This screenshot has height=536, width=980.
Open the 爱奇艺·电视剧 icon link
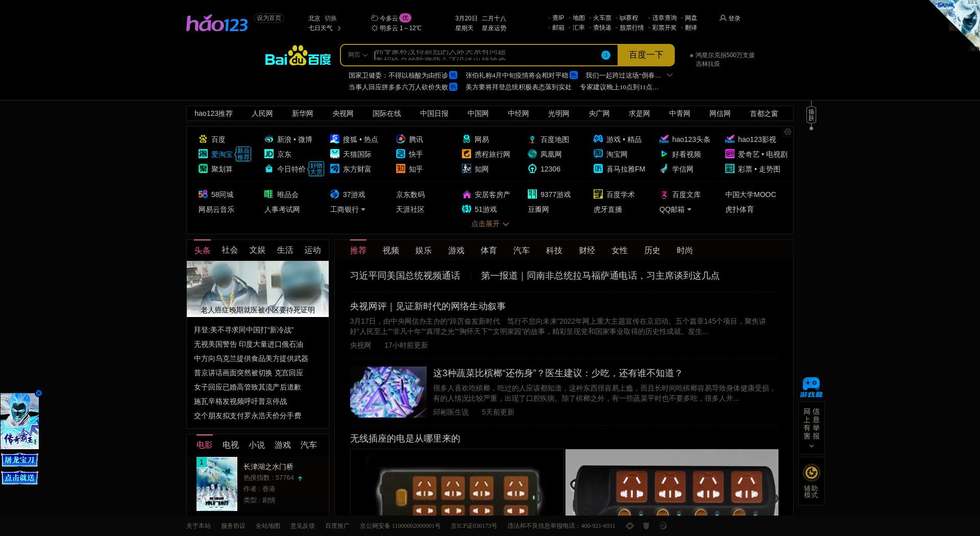(x=730, y=154)
